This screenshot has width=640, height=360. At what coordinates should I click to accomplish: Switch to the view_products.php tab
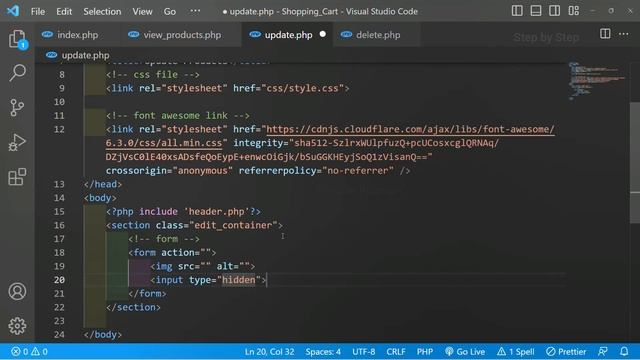click(182, 35)
